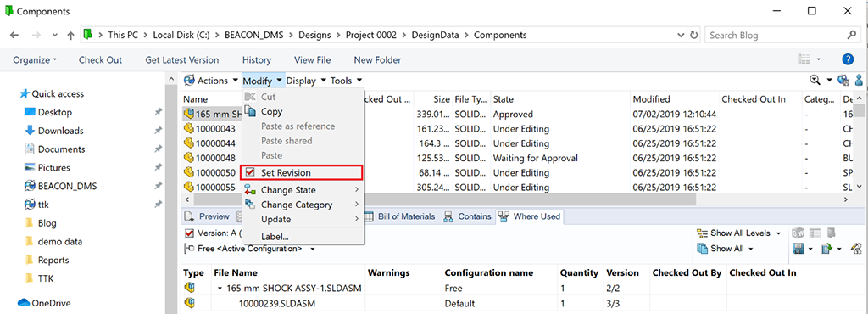Click the properties list icon in Where Used toolbar
The height and width of the screenshot is (314, 868).
[x=815, y=233]
